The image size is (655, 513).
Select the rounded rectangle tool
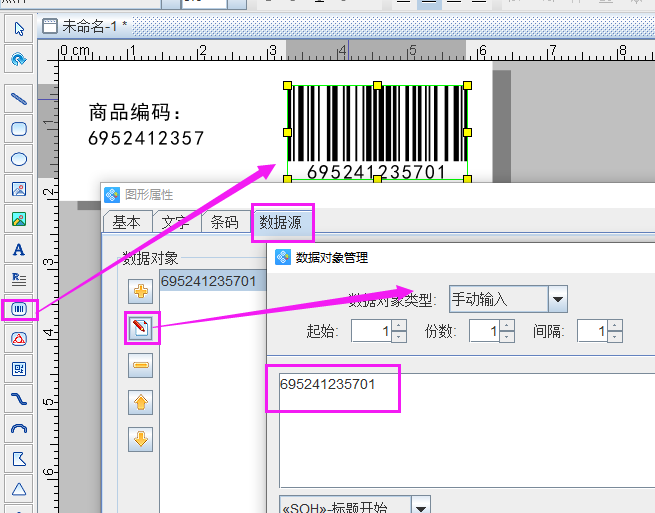pyautogui.click(x=19, y=129)
